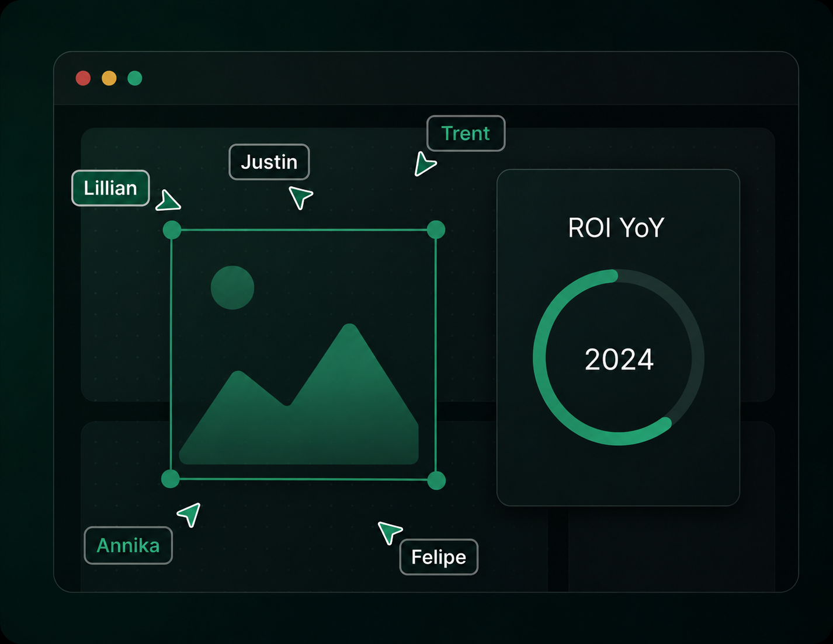Click the ROI YoY progress ring
This screenshot has width=833, height=644.
[x=618, y=357]
